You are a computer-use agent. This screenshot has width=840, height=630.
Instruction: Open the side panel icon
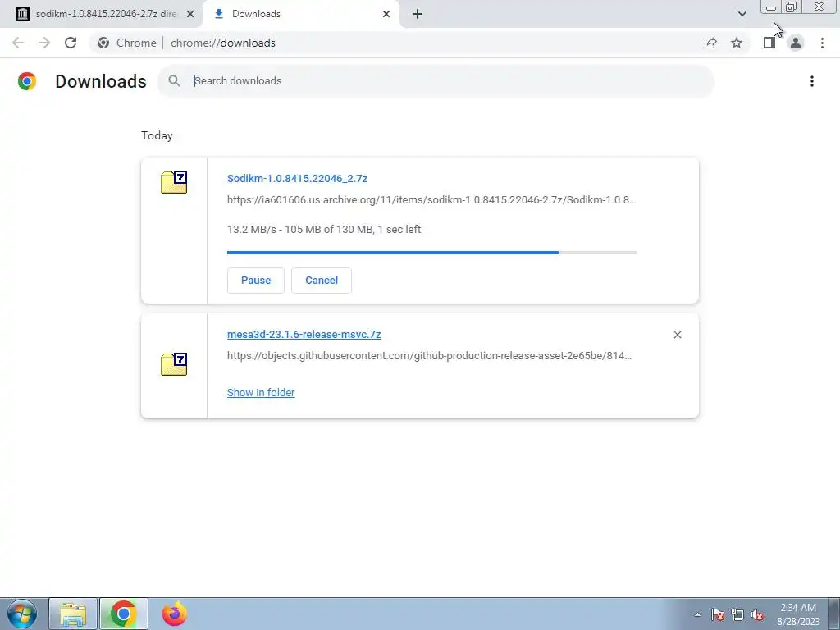(769, 43)
